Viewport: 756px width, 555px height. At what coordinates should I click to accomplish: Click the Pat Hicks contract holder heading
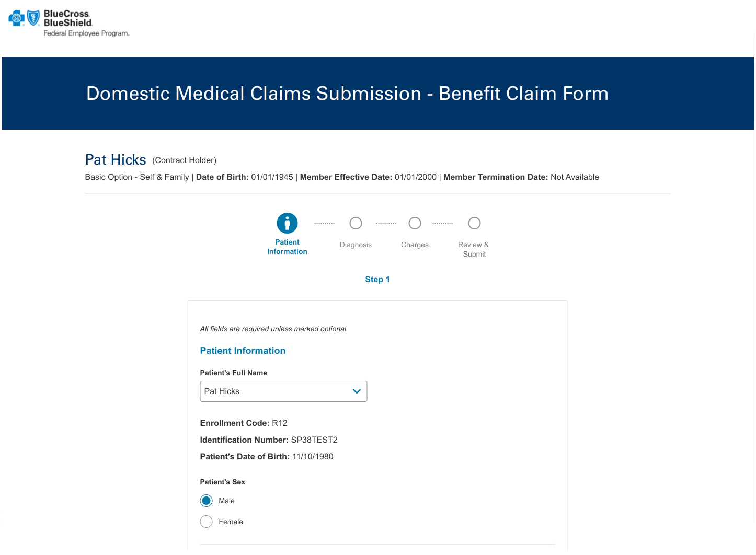pyautogui.click(x=116, y=159)
